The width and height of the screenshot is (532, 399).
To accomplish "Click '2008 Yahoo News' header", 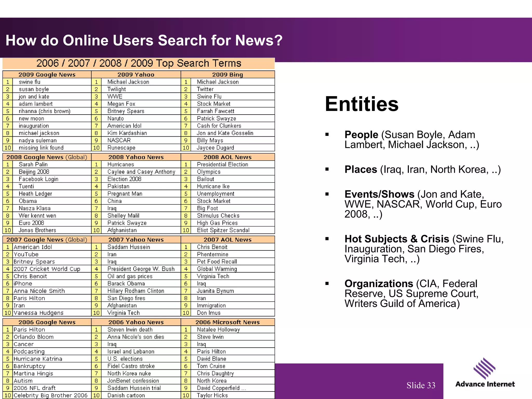I will pos(136,157).
